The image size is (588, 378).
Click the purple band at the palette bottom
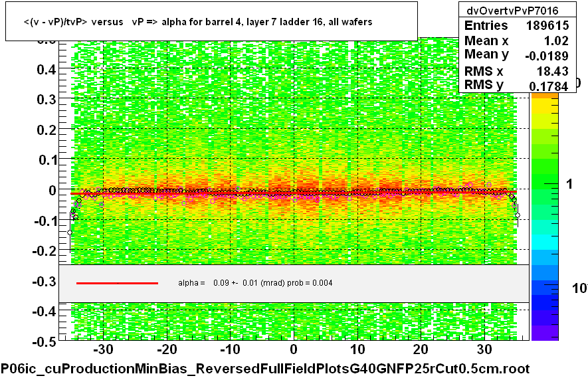545,333
